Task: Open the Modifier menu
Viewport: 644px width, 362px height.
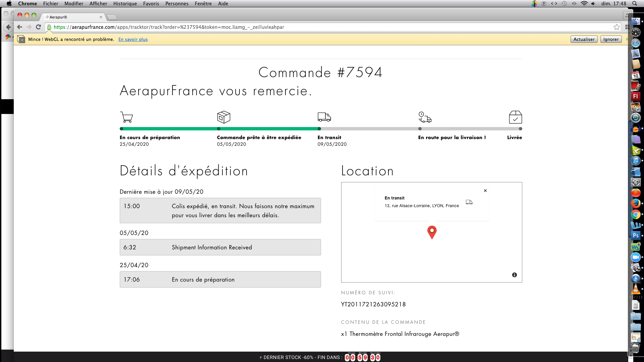Action: [x=74, y=4]
